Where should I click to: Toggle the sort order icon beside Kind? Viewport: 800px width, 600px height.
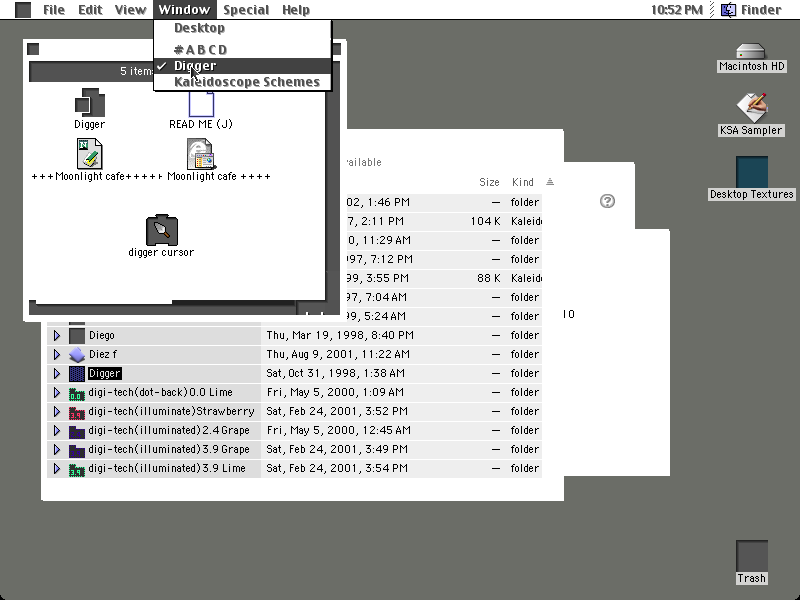click(x=549, y=182)
